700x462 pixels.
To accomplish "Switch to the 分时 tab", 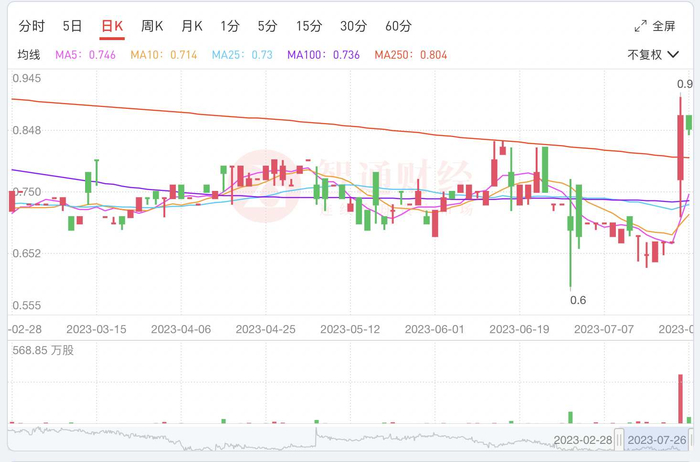I will click(32, 26).
